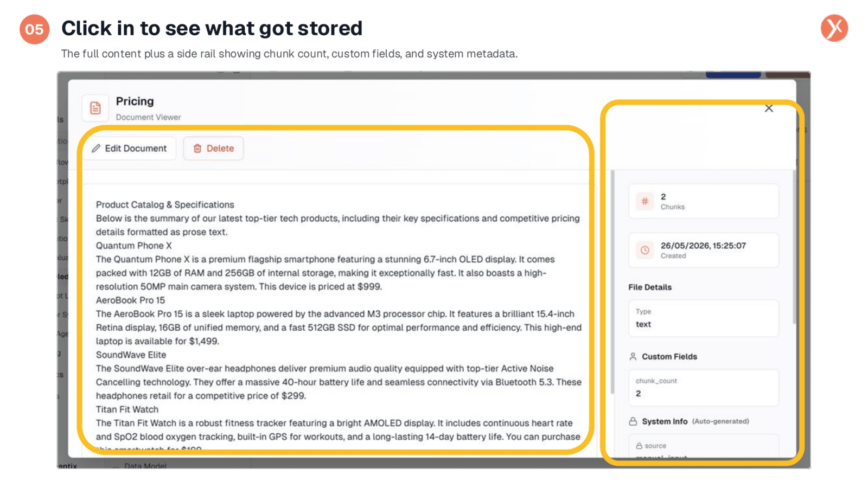Click the person icon beside Custom Fields

pyautogui.click(x=633, y=356)
